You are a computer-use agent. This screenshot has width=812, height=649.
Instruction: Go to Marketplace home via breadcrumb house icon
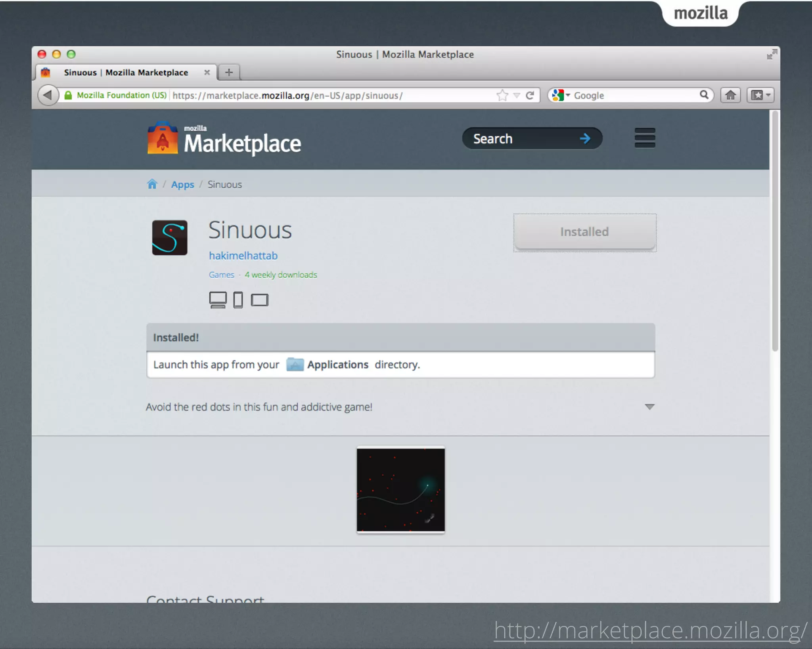(x=152, y=184)
